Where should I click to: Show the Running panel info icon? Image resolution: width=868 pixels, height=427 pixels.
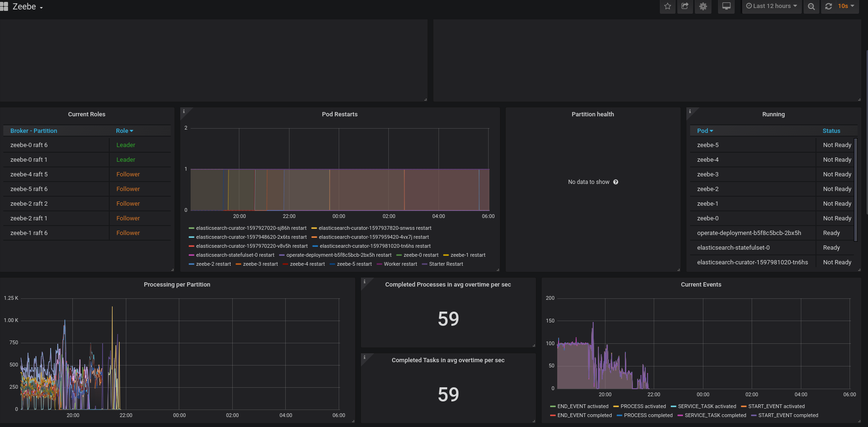click(x=690, y=111)
